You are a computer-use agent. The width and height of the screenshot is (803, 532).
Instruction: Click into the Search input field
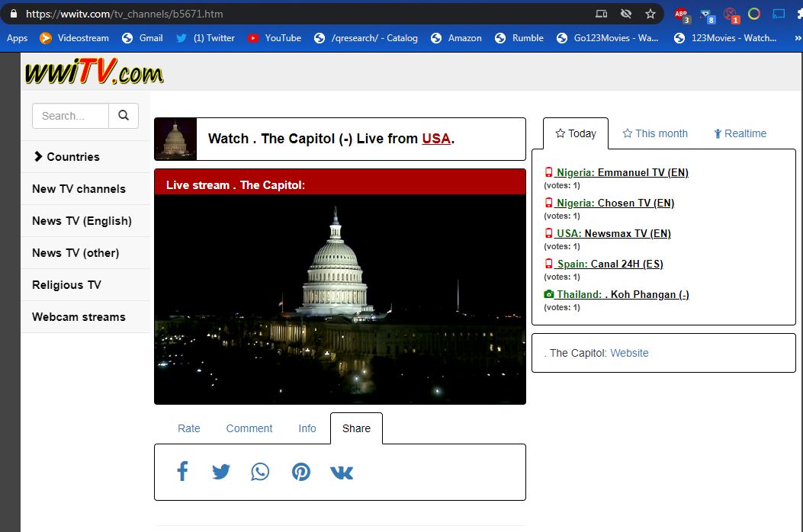point(71,116)
